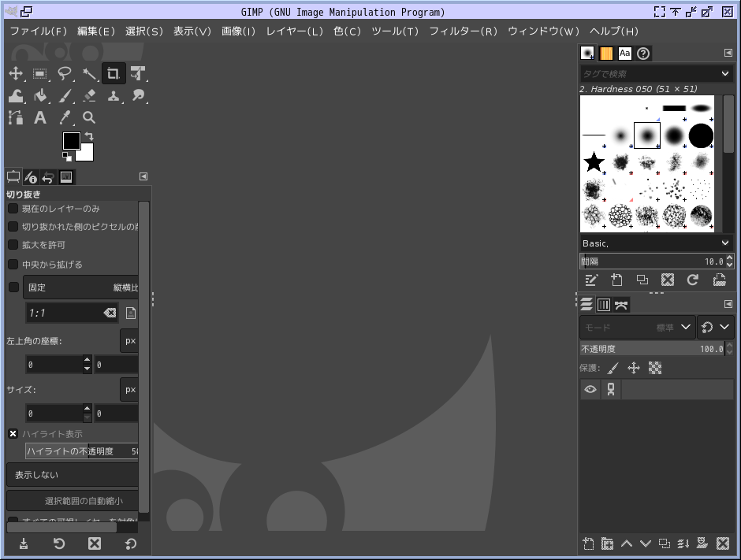
Task: Disable ハイライト表示 checkbox
Action: (x=13, y=434)
